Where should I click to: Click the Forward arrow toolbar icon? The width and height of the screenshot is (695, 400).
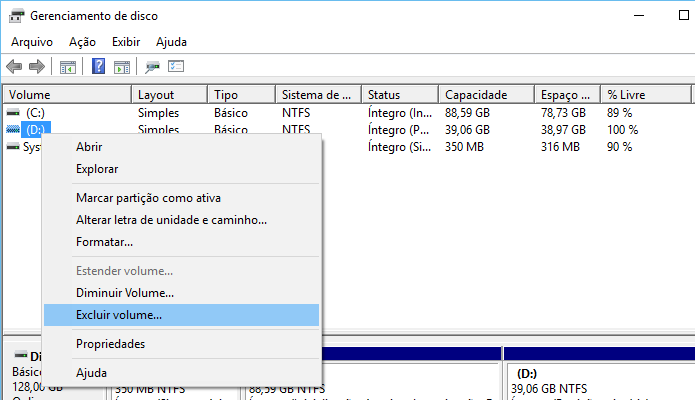(x=37, y=67)
